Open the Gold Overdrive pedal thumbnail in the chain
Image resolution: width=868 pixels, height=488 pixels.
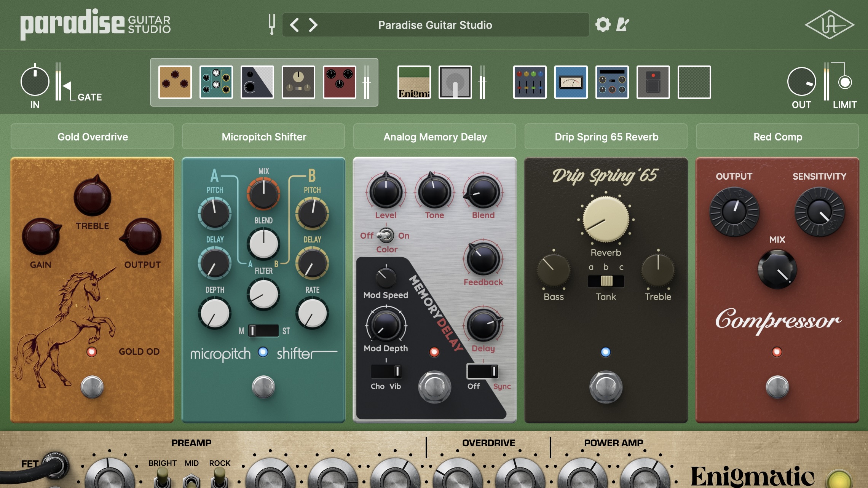click(x=175, y=82)
